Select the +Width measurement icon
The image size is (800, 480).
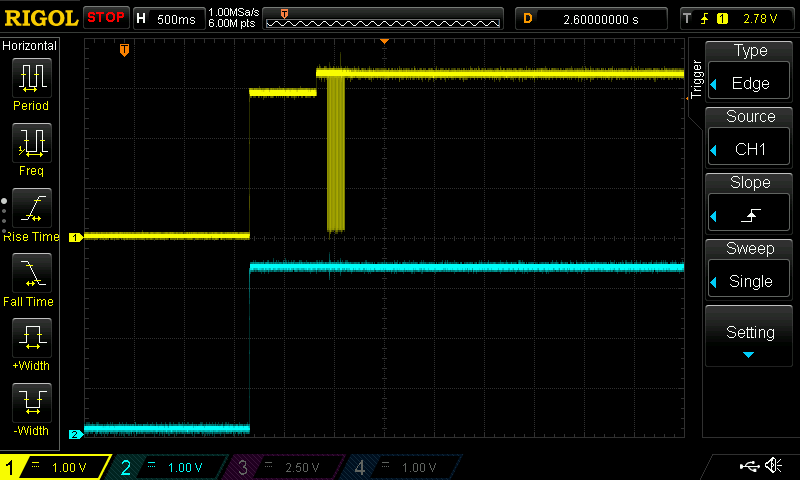pos(32,337)
